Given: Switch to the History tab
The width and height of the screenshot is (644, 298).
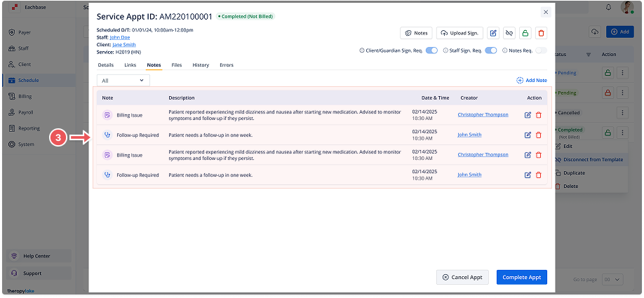Looking at the screenshot, I should coord(201,65).
